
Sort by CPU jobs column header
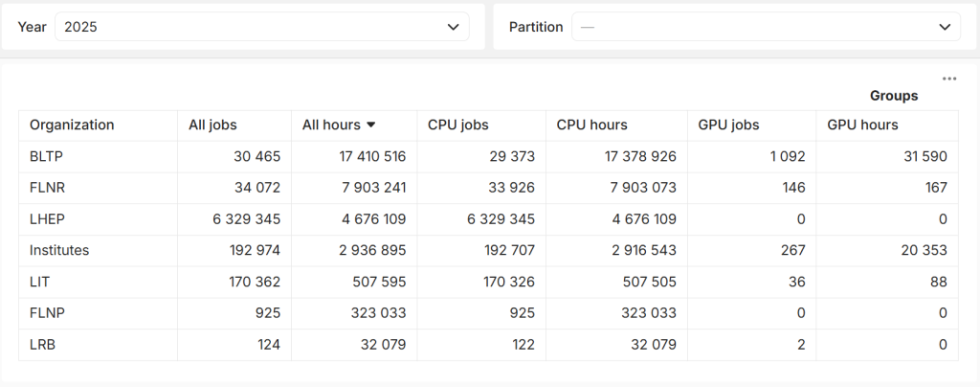(x=457, y=125)
